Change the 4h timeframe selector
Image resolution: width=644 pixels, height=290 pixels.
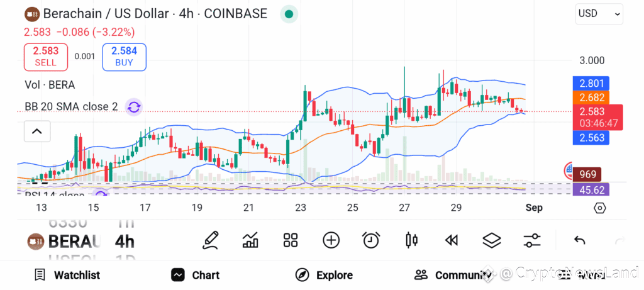pos(125,242)
